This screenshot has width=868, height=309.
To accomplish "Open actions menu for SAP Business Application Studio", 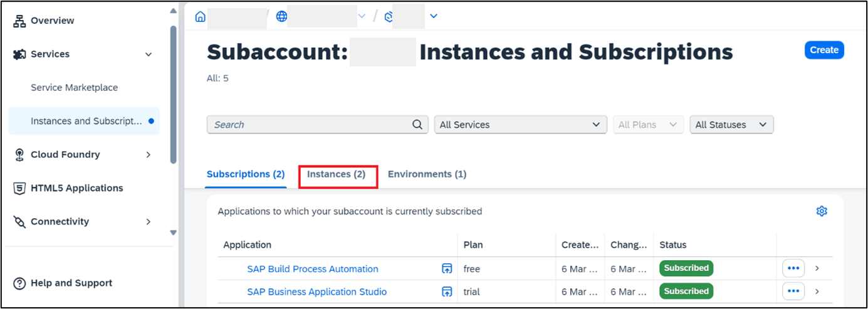I will pos(793,291).
